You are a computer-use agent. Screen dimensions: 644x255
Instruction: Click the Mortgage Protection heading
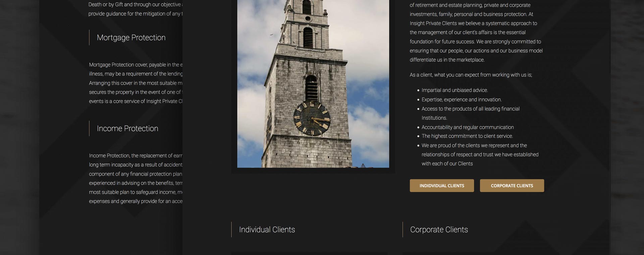click(131, 38)
